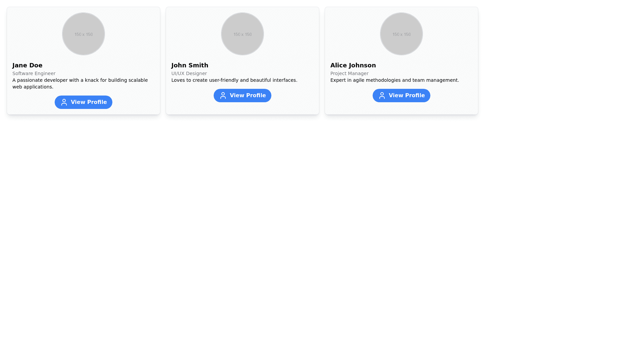This screenshot has width=644, height=362.
Task: Click Jane Doe's scalable web applications description
Action: pyautogui.click(x=80, y=83)
